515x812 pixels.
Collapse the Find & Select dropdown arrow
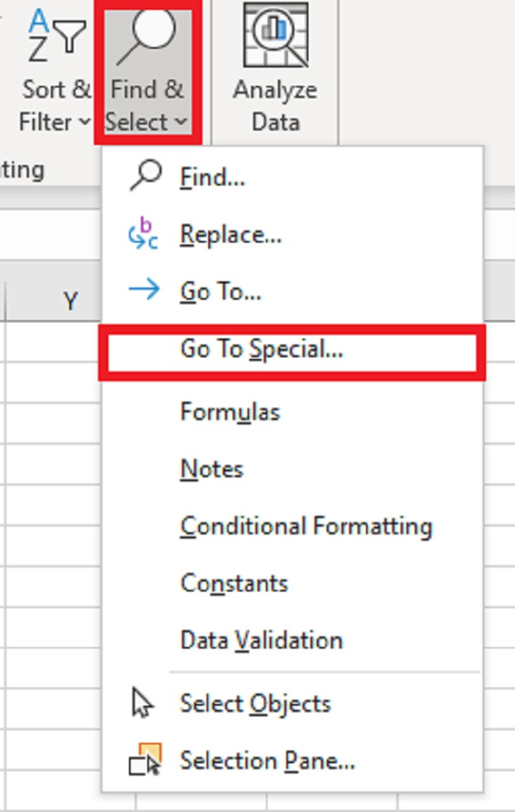[181, 122]
